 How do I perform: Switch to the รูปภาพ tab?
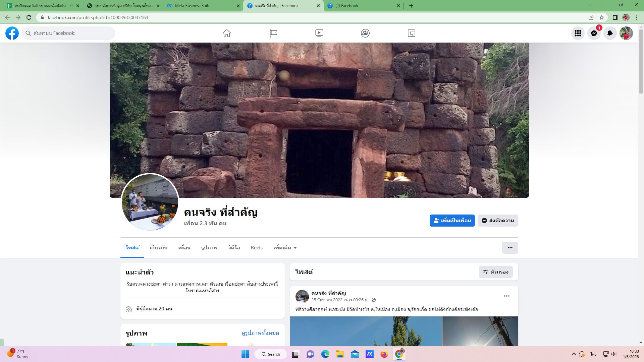click(x=209, y=248)
